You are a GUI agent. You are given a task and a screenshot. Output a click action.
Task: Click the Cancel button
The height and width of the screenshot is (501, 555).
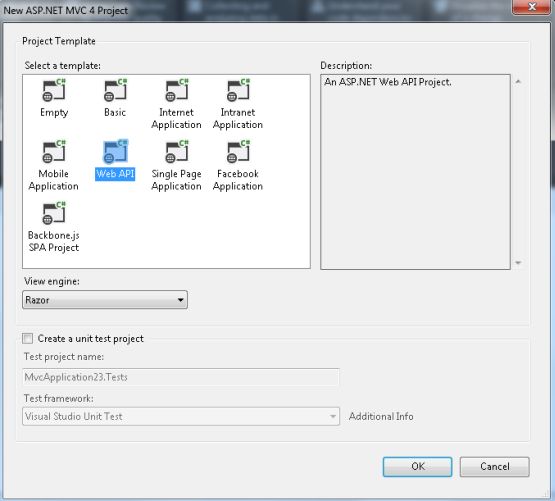tap(494, 466)
